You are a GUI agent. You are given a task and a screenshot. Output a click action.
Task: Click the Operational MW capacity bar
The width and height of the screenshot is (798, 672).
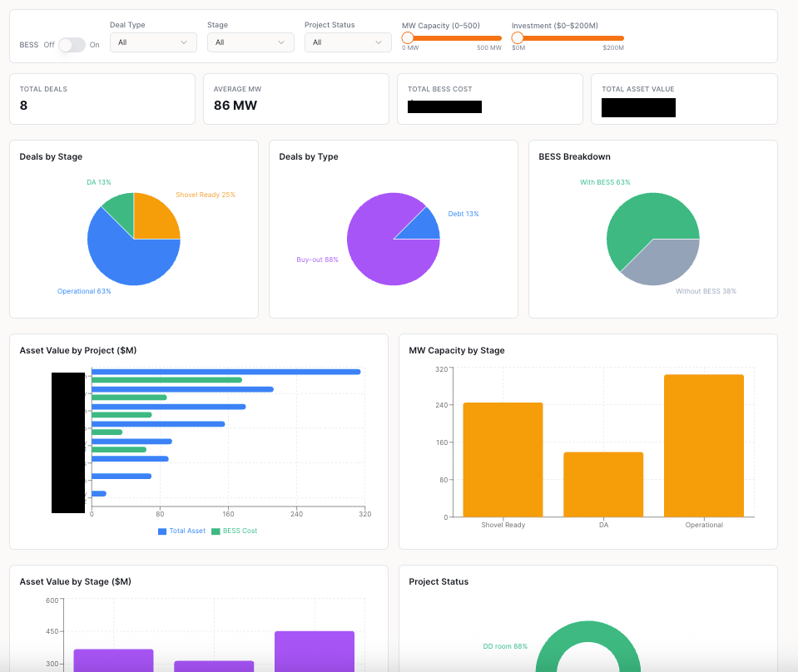click(704, 446)
